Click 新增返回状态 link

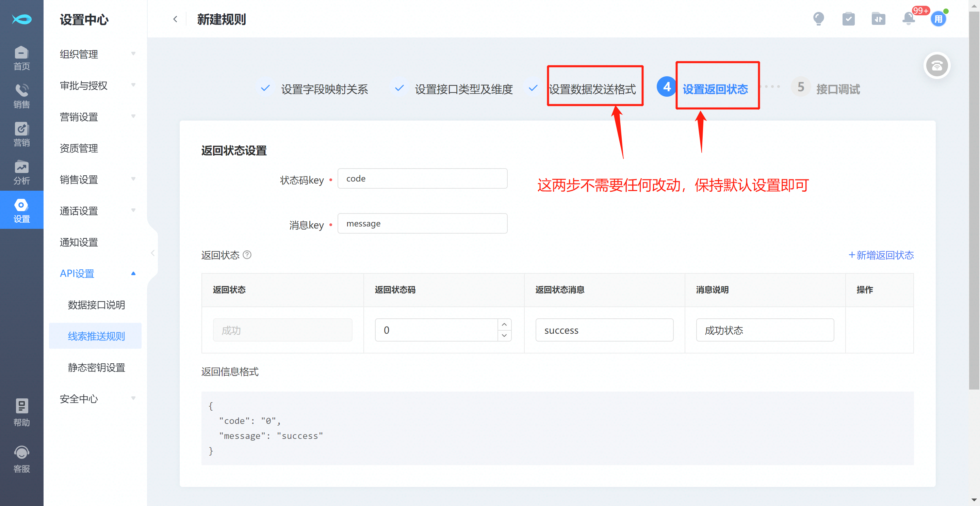(881, 255)
